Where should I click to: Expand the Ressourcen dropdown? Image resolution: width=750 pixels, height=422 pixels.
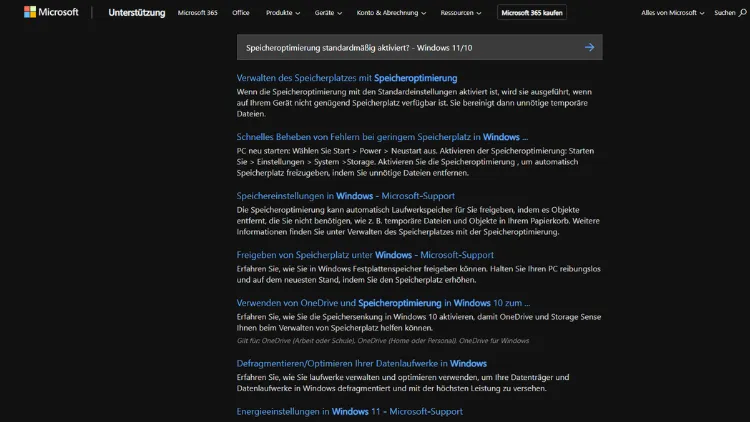coord(461,13)
